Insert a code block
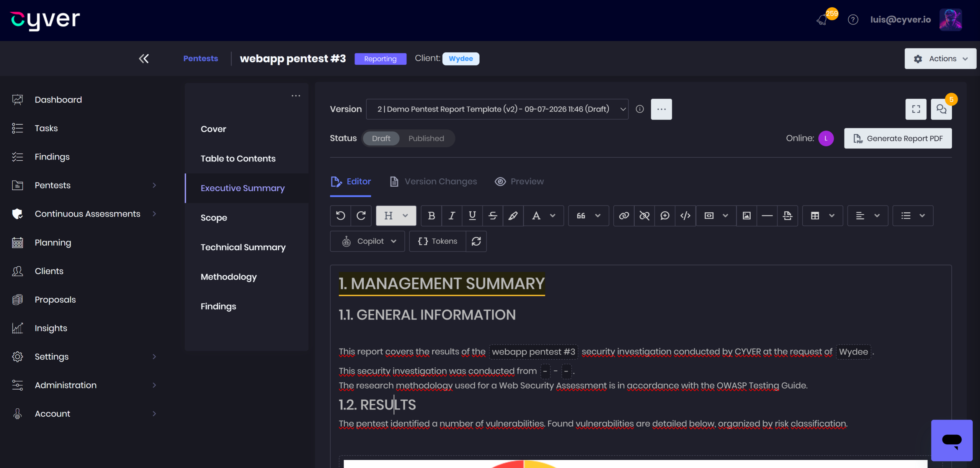The image size is (980, 468). click(685, 216)
